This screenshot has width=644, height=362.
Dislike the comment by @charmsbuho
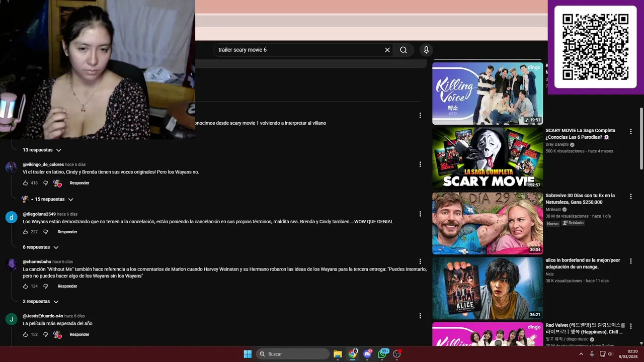click(45, 286)
